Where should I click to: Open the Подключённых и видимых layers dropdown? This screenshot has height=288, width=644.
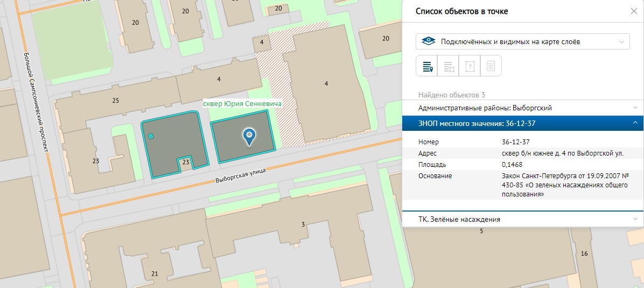click(522, 41)
